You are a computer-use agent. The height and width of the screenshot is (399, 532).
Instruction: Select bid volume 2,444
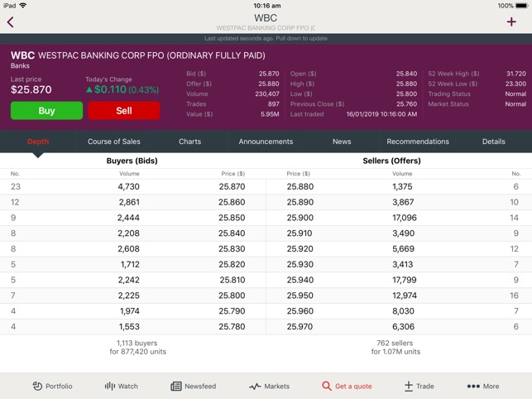pyautogui.click(x=128, y=218)
